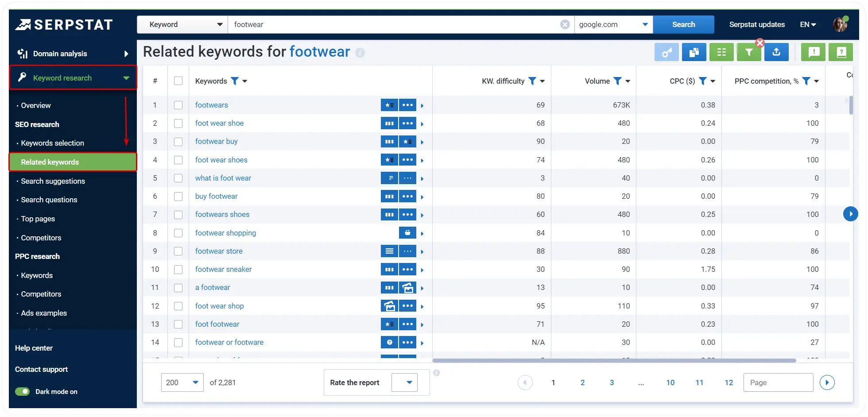Image resolution: width=868 pixels, height=417 pixels.
Task: Open the Keyword search type dropdown
Action: pos(182,24)
